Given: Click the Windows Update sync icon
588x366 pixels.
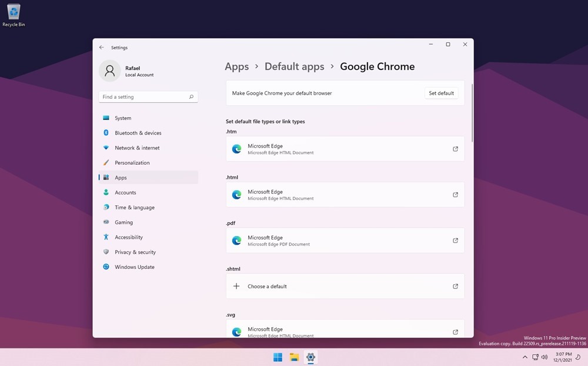Looking at the screenshot, I should [x=106, y=267].
